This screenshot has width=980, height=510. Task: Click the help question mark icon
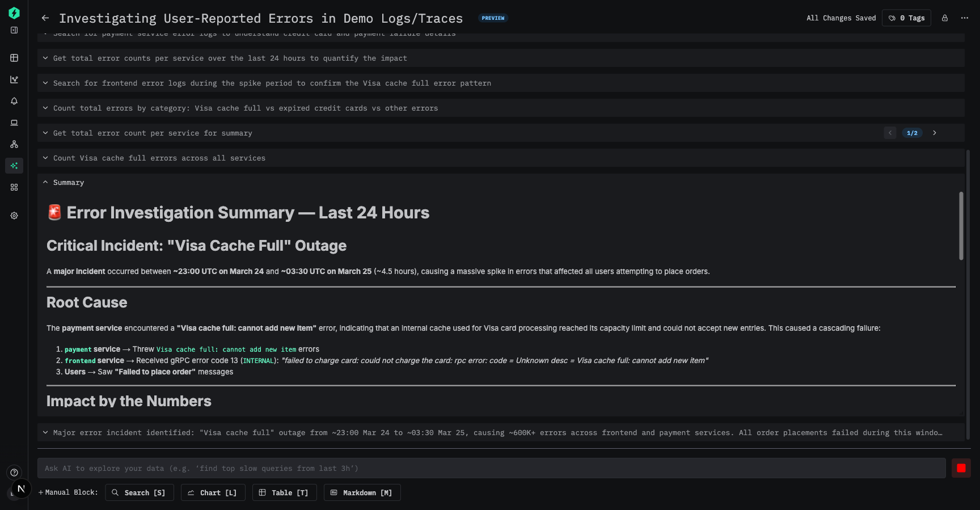pyautogui.click(x=14, y=472)
